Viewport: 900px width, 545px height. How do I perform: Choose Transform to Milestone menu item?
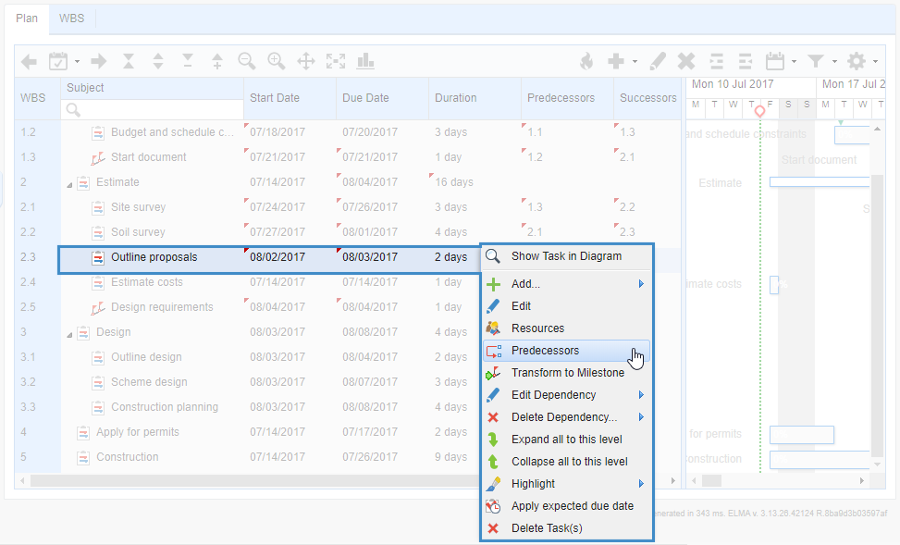[567, 373]
